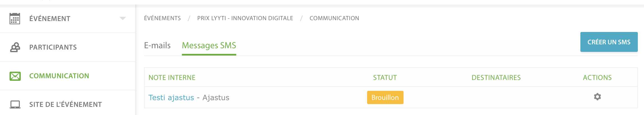Click the Statut column header
This screenshot has width=644, height=115.
(x=385, y=78)
